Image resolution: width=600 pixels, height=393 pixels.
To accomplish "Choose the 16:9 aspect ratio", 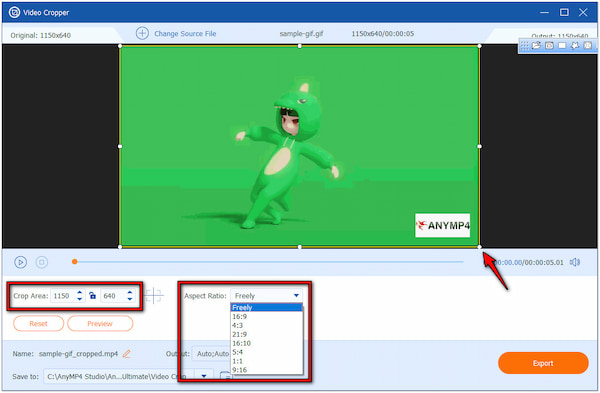I will tap(267, 316).
